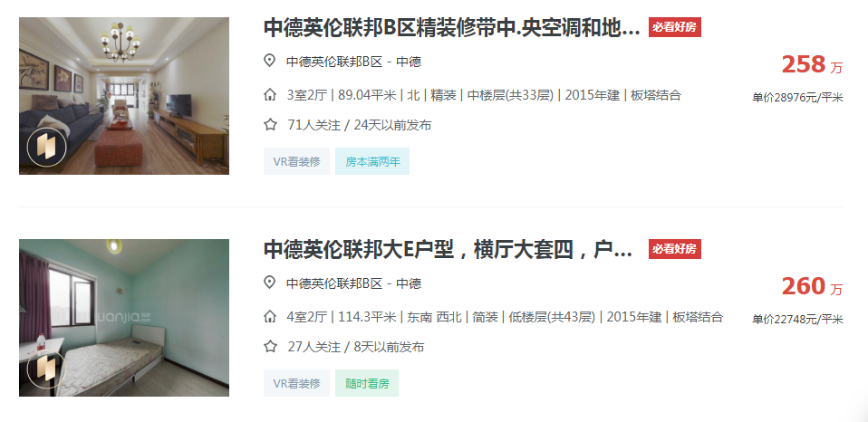Click location pin icon of 258万 listing

[270, 61]
